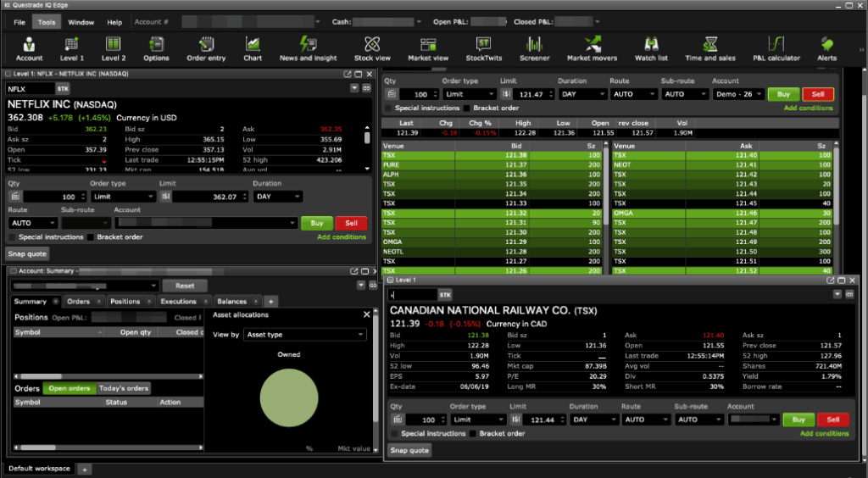Click Buy in NFLX order entry
This screenshot has width=868, height=478.
(x=317, y=223)
